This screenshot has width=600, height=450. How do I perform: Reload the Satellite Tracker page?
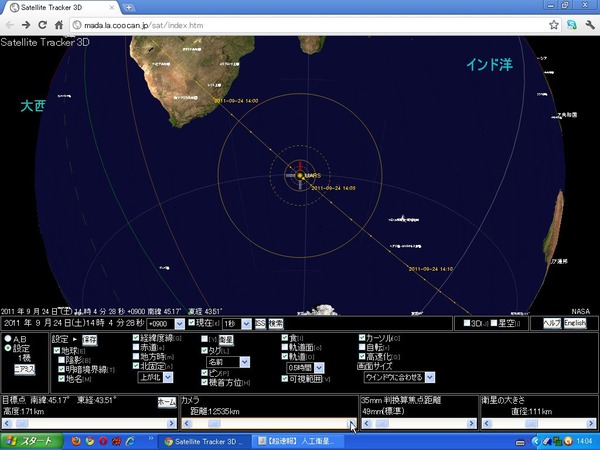(x=42, y=25)
